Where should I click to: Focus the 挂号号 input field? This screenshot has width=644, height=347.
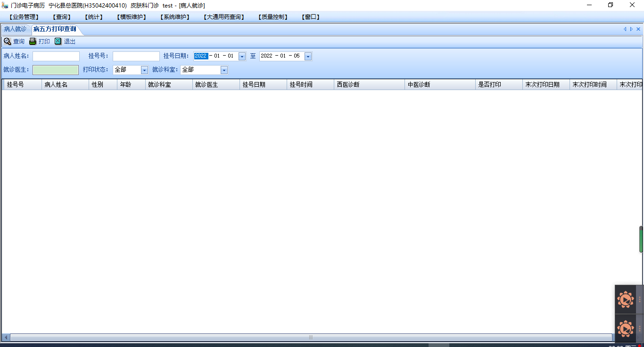136,56
